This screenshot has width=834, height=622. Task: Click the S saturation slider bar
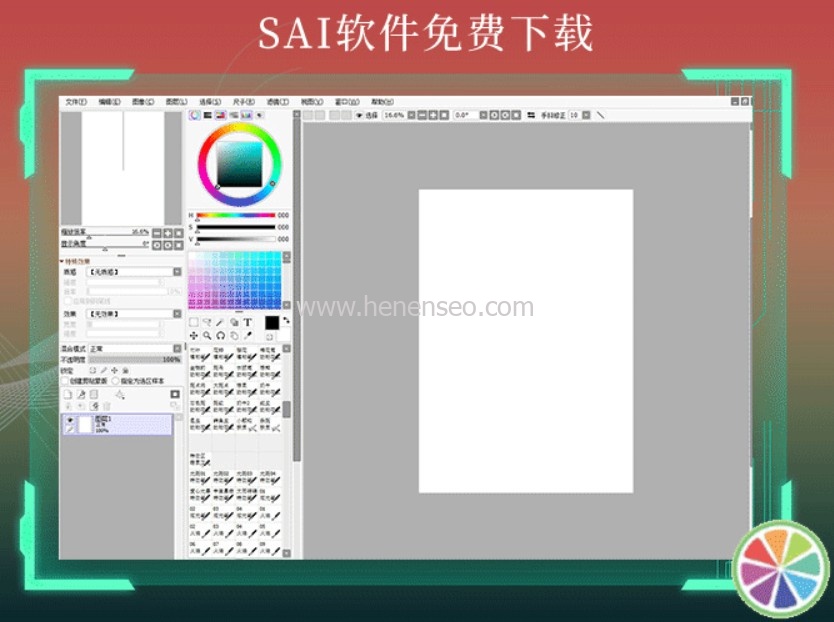pyautogui.click(x=236, y=227)
